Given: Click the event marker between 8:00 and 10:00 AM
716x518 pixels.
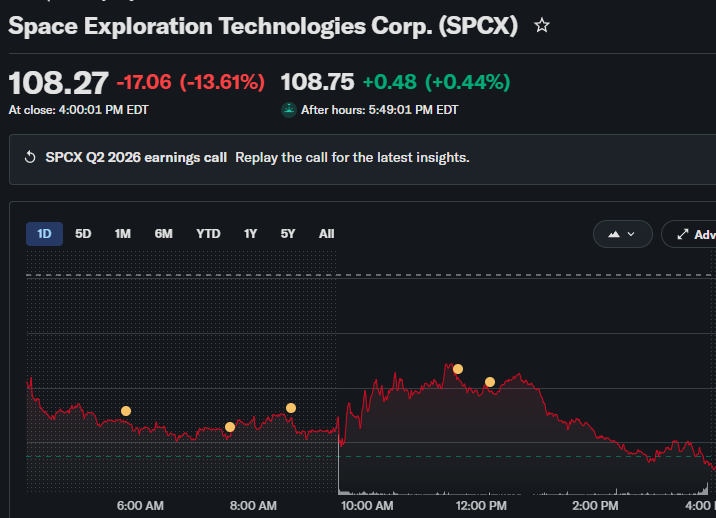Looking at the screenshot, I should (291, 408).
